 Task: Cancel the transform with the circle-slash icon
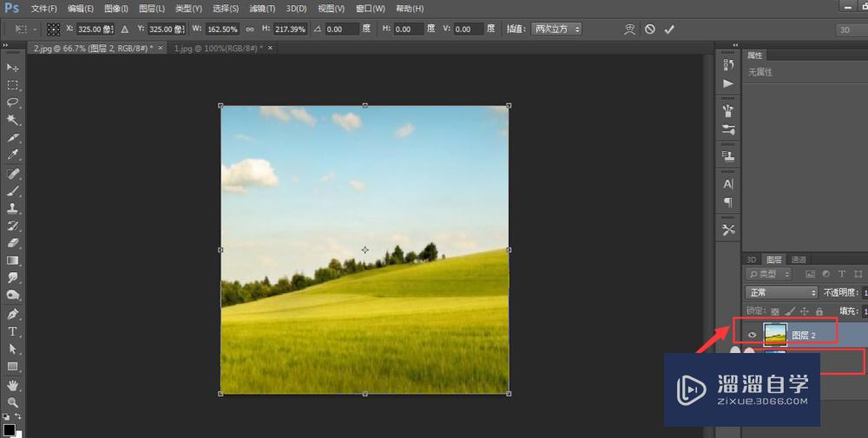tap(650, 29)
